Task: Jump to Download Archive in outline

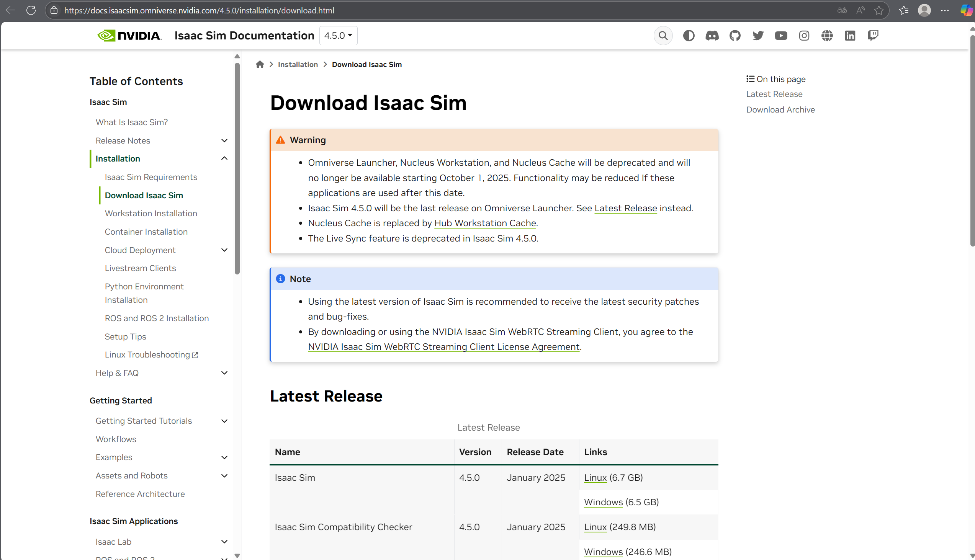Action: [780, 109]
